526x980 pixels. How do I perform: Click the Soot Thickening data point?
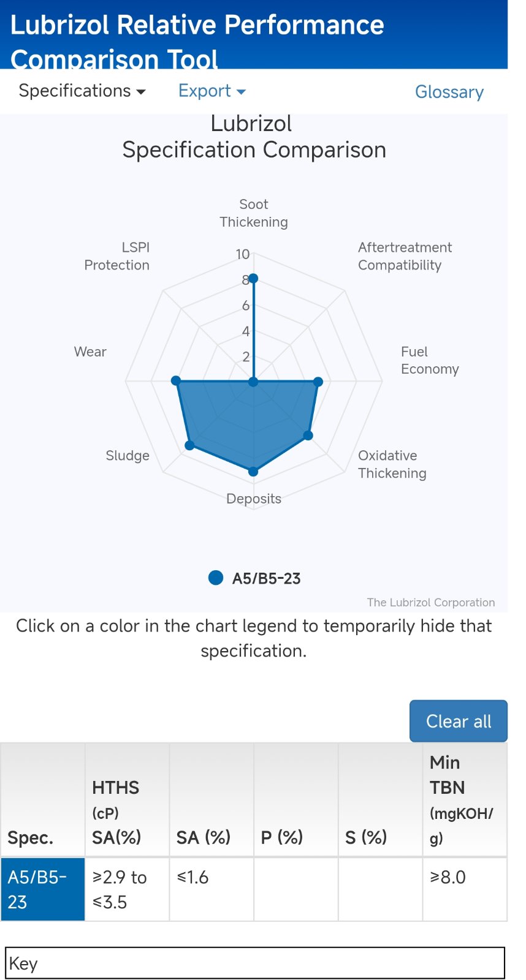pyautogui.click(x=253, y=278)
